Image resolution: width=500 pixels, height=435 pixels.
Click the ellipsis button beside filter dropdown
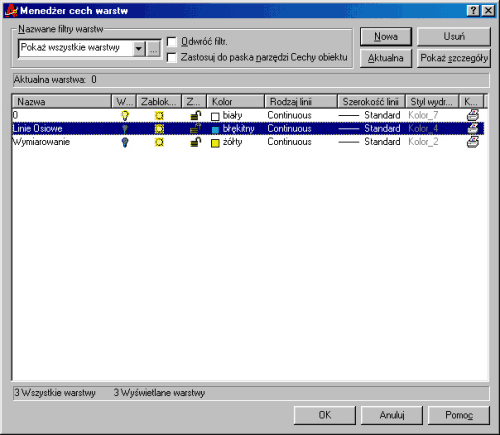(x=153, y=49)
